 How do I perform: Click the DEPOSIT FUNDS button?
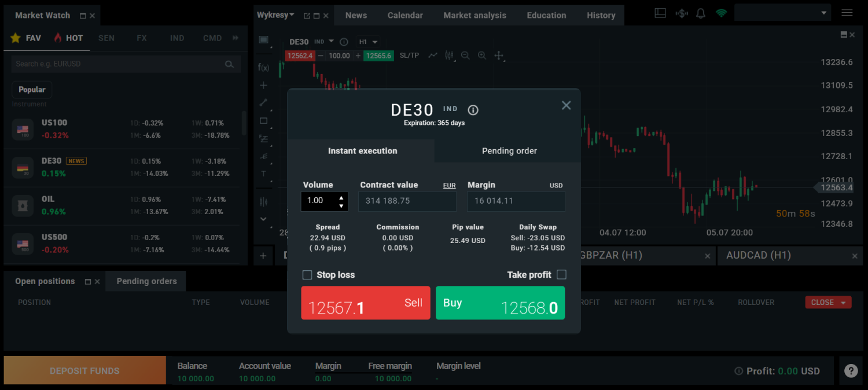84,370
